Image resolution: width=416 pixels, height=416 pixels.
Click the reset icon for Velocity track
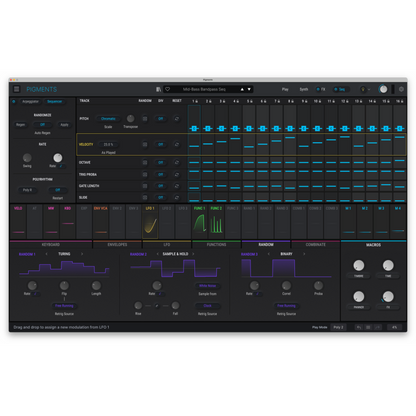pyautogui.click(x=177, y=144)
